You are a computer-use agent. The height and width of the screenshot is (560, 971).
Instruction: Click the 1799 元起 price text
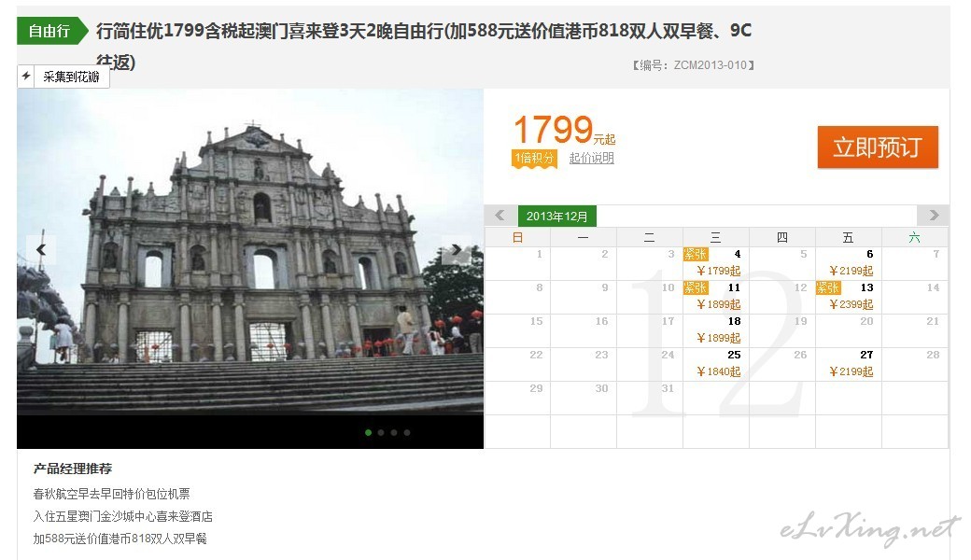(564, 130)
